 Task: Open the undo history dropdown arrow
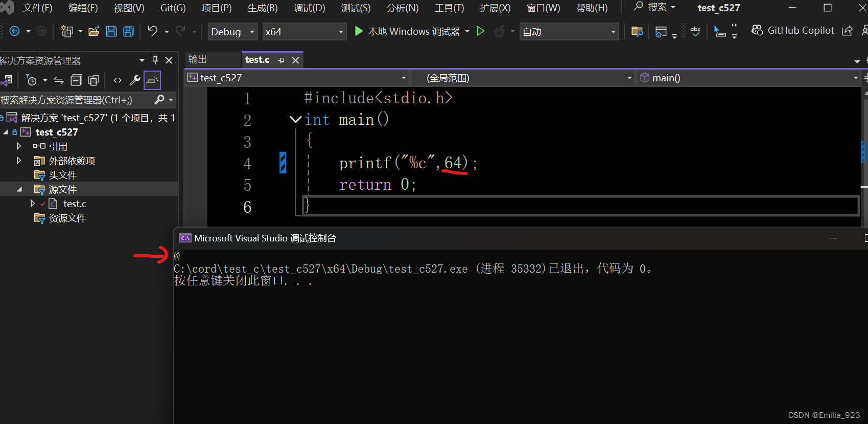pyautogui.click(x=167, y=31)
